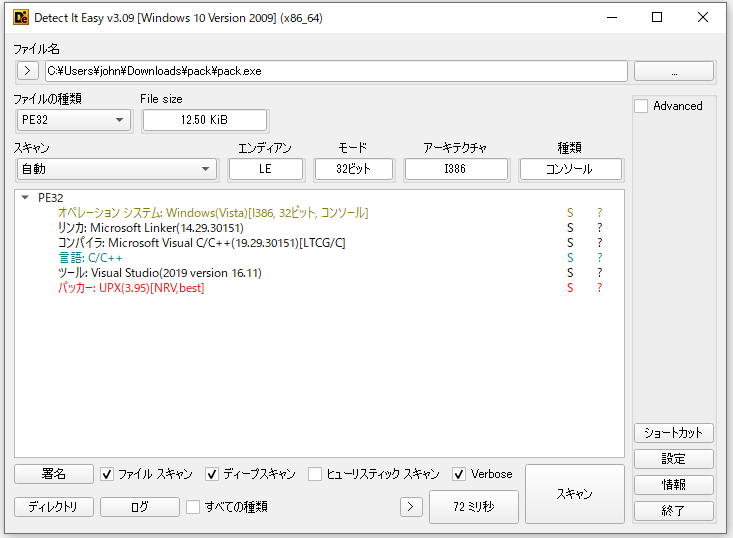Uncheck the ファイル スキャン checkbox
Screen dimensions: 733x538
[x=107, y=474]
